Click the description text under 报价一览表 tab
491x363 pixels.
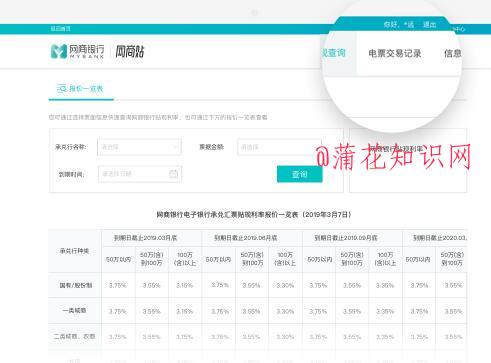click(x=158, y=117)
